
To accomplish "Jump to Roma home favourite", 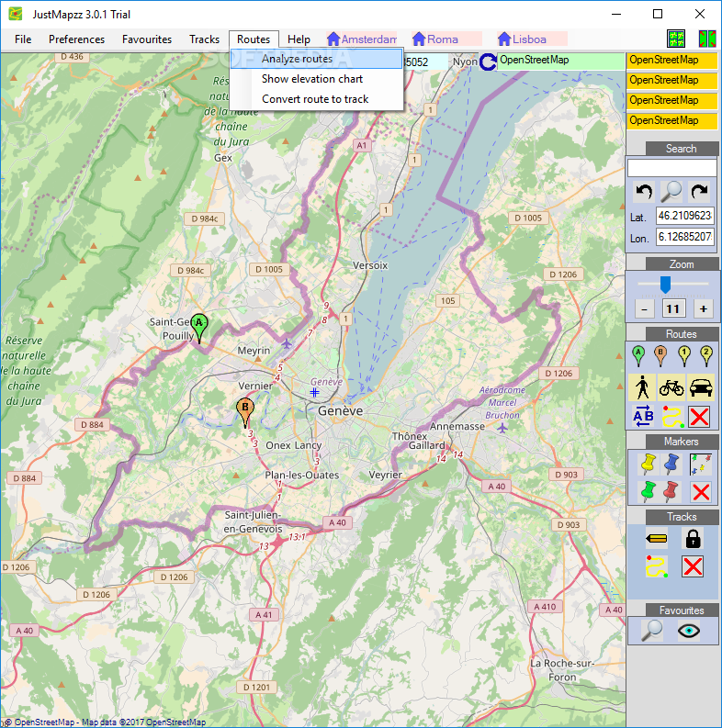I will click(x=447, y=39).
